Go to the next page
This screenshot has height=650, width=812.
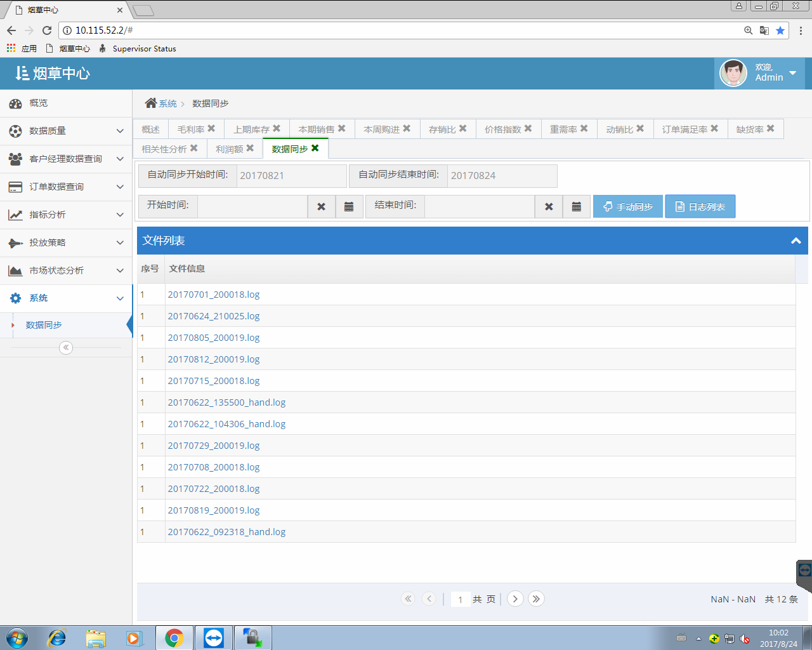(515, 599)
